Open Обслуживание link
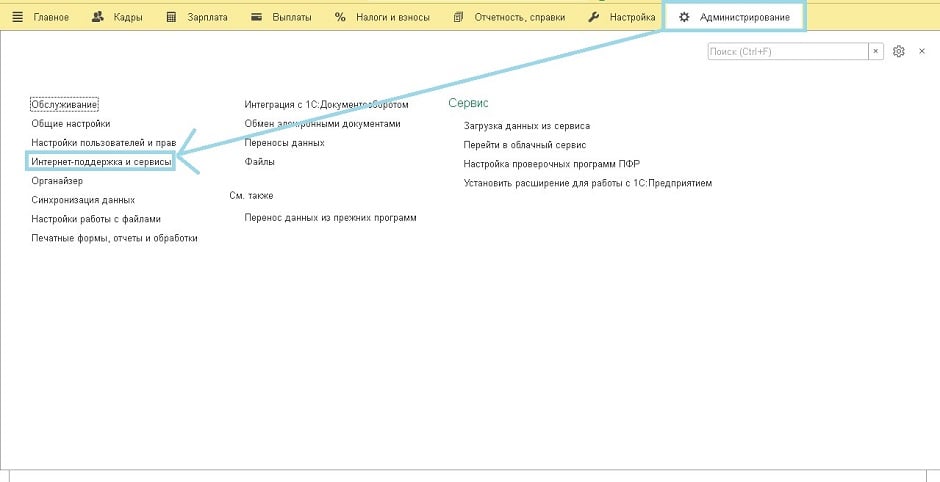 pos(64,104)
